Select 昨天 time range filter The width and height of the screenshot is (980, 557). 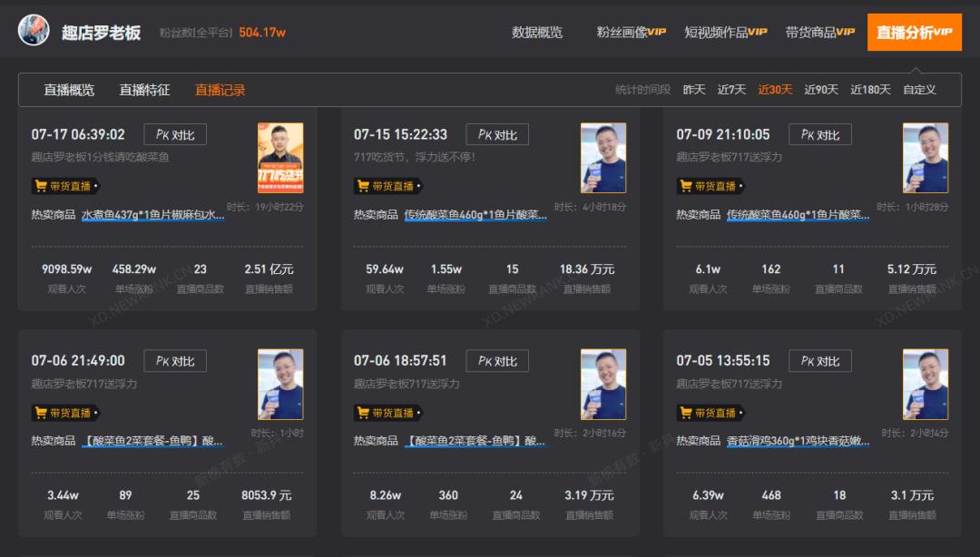coord(694,90)
